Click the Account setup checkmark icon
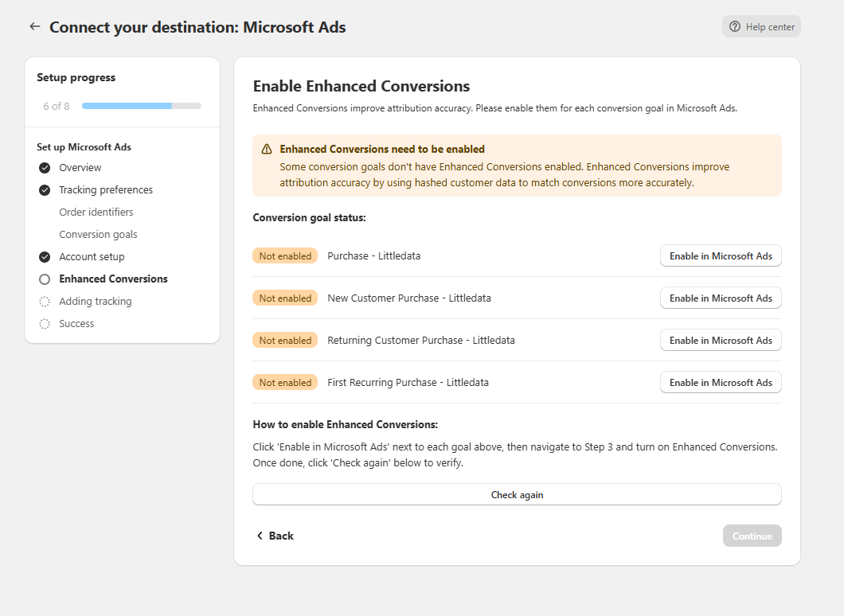 (x=45, y=257)
